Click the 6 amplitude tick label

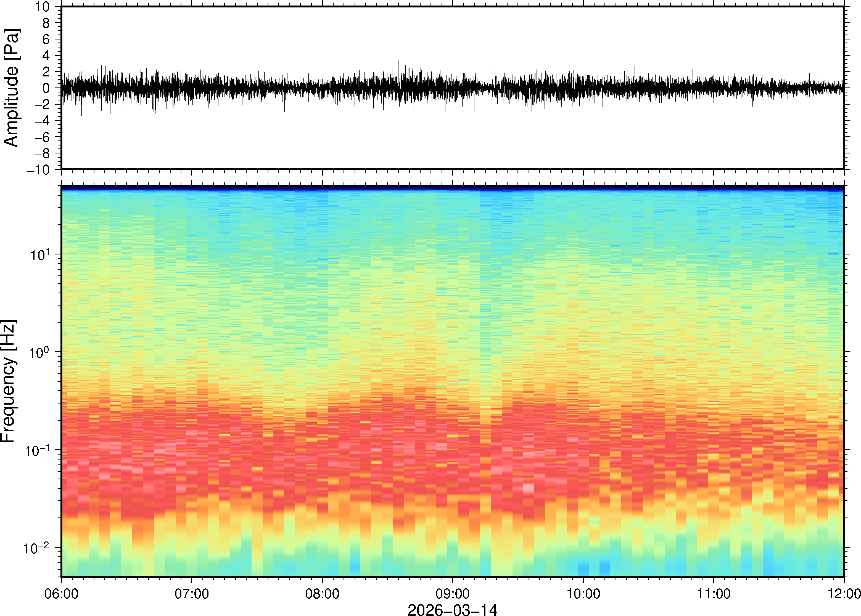pyautogui.click(x=46, y=39)
